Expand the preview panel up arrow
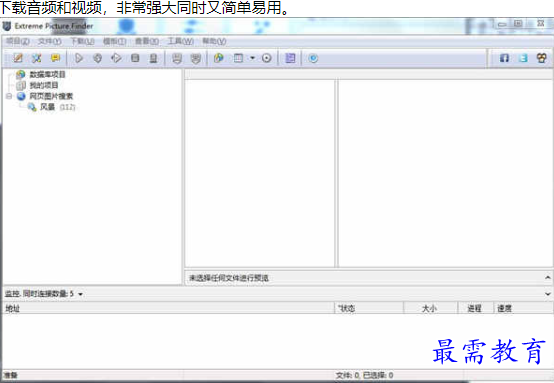This screenshot has width=554, height=383. click(x=548, y=278)
